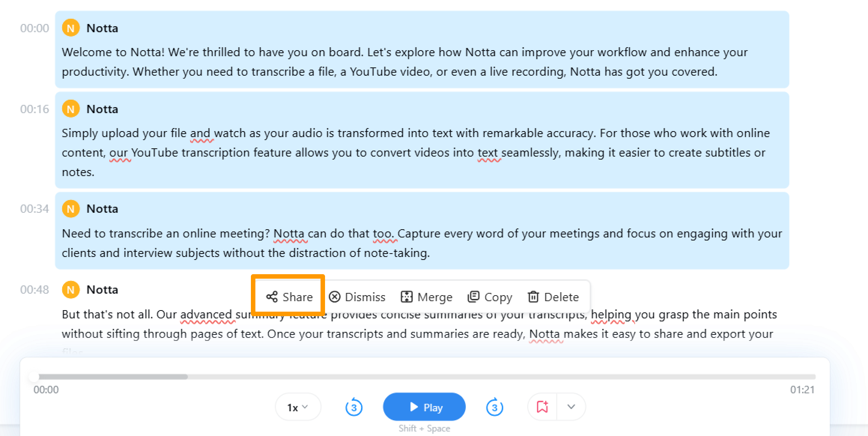Expand the bookmark options chevron
The image size is (868, 436).
[571, 407]
